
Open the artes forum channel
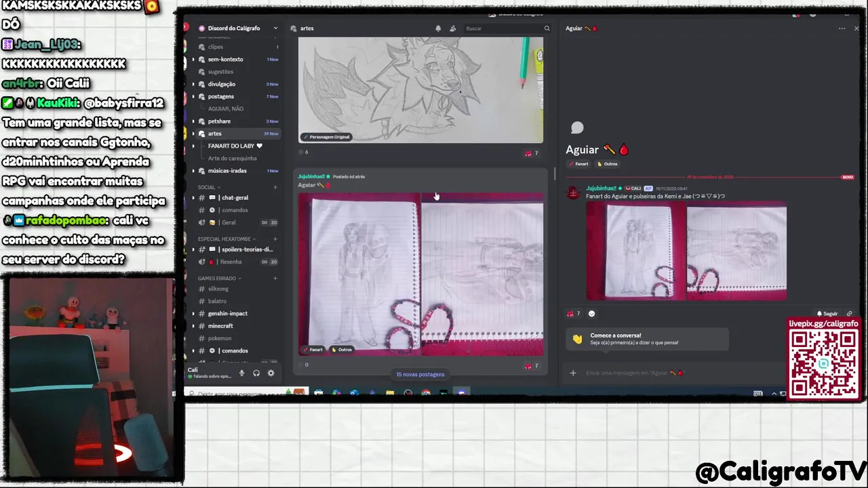coord(236,134)
